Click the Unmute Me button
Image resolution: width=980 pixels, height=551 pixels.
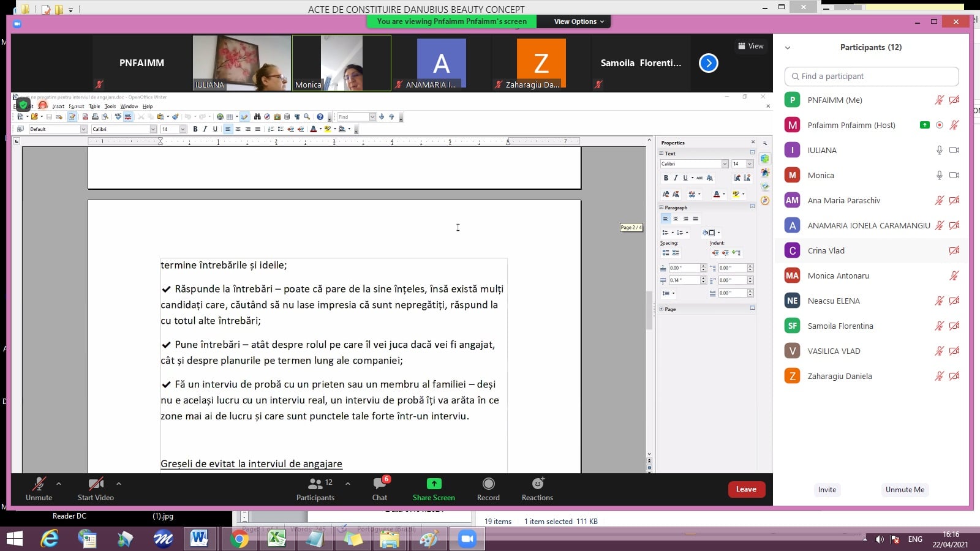tap(905, 490)
